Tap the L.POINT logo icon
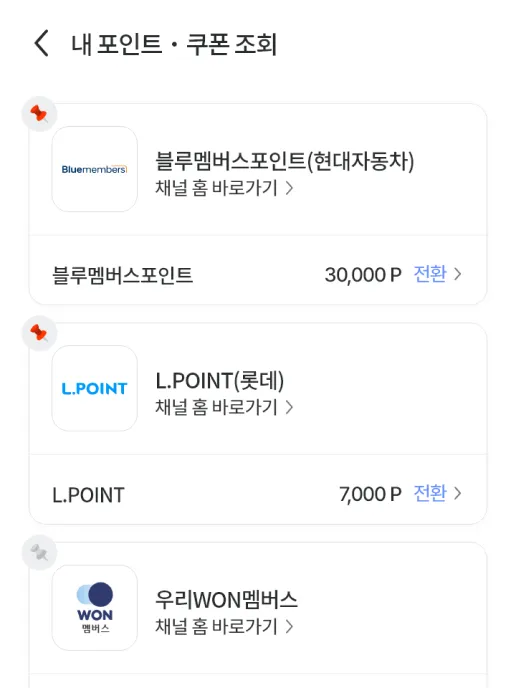Viewport: 516px width, 688px height. point(95,388)
